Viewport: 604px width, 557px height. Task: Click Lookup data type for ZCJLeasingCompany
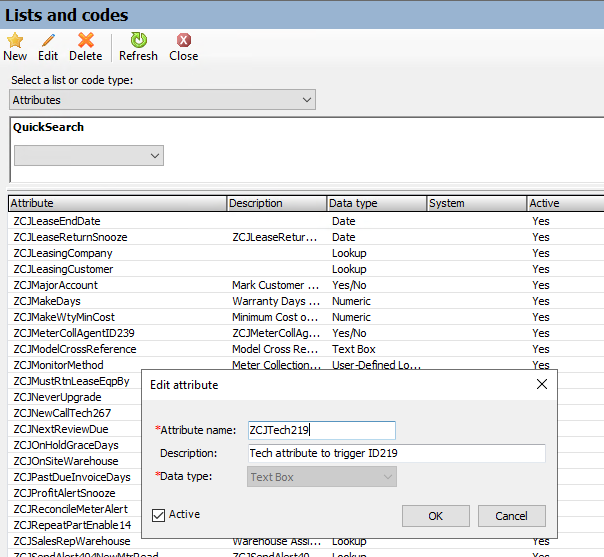coord(349,253)
